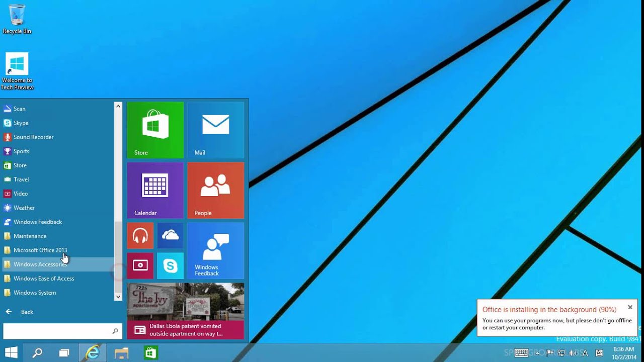Open the Windows Feedback tile

point(216,250)
